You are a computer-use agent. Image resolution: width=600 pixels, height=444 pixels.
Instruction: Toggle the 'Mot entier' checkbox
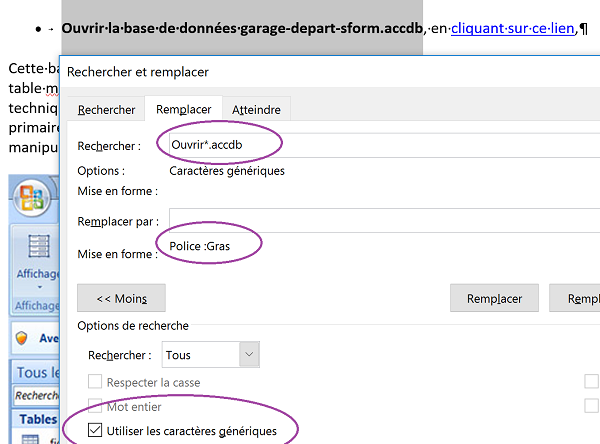point(95,406)
